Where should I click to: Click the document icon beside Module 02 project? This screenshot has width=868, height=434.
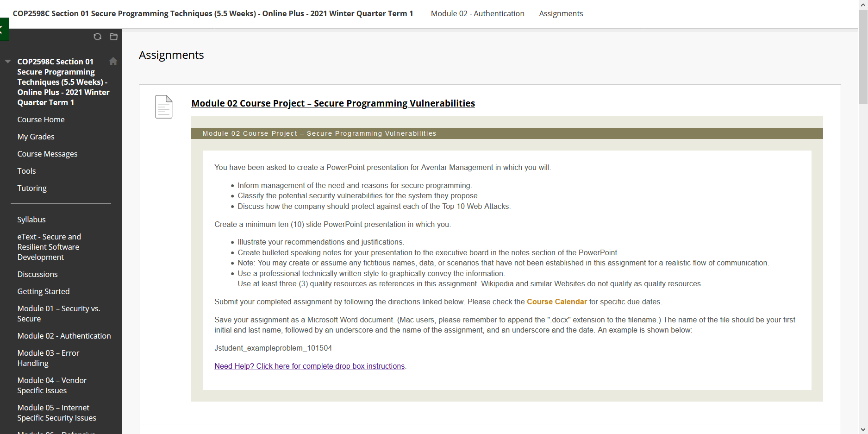click(x=164, y=107)
